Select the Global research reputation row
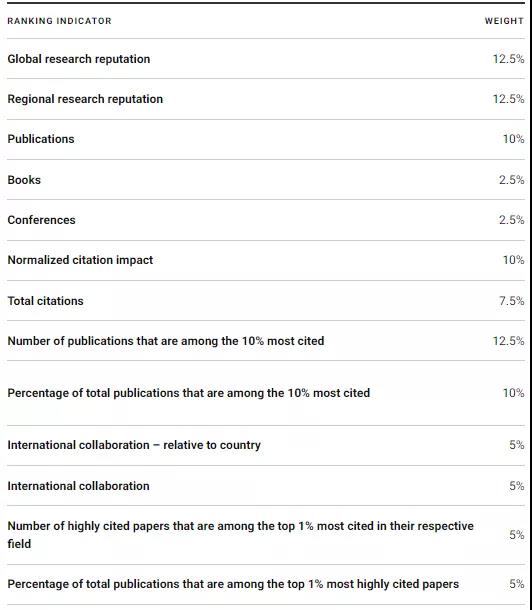Image resolution: width=532 pixels, height=610 pixels. tap(266, 59)
